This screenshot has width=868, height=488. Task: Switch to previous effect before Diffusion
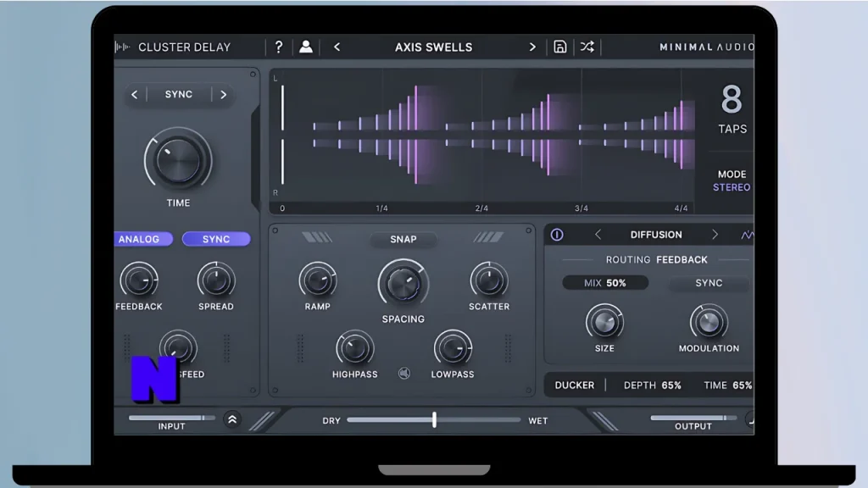pos(598,235)
